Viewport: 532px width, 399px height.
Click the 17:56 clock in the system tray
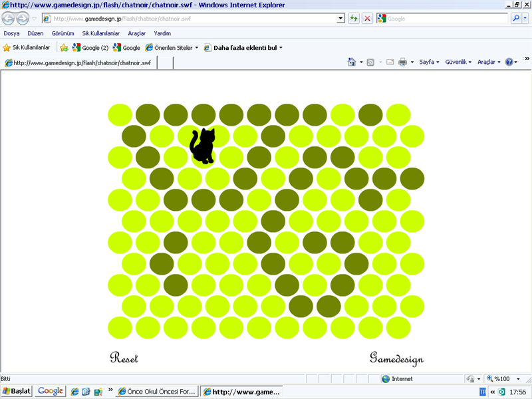pyautogui.click(x=518, y=392)
